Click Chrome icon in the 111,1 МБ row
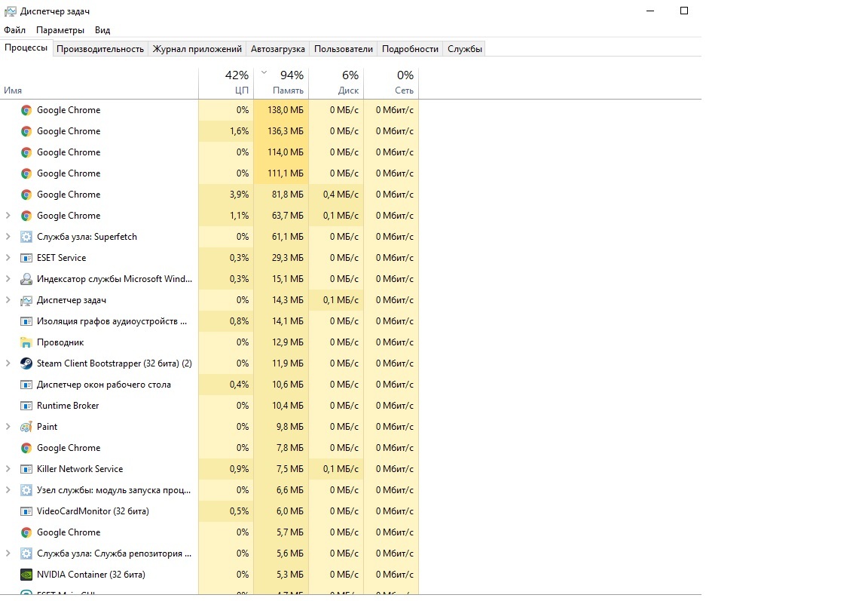The width and height of the screenshot is (868, 601). pos(26,173)
